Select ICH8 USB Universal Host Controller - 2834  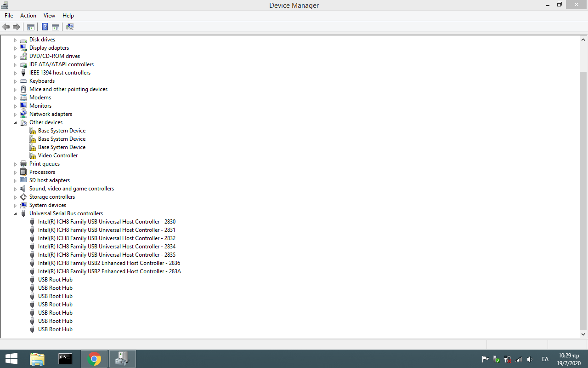click(x=107, y=247)
